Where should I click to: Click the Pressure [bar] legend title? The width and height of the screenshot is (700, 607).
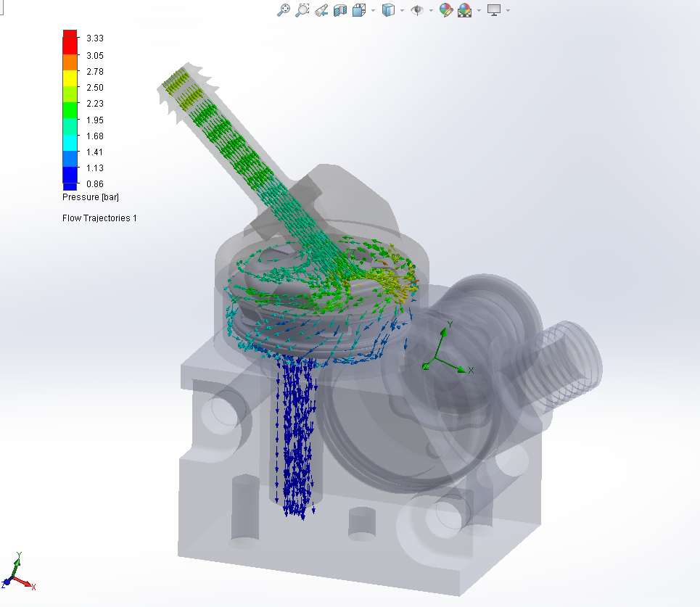90,197
